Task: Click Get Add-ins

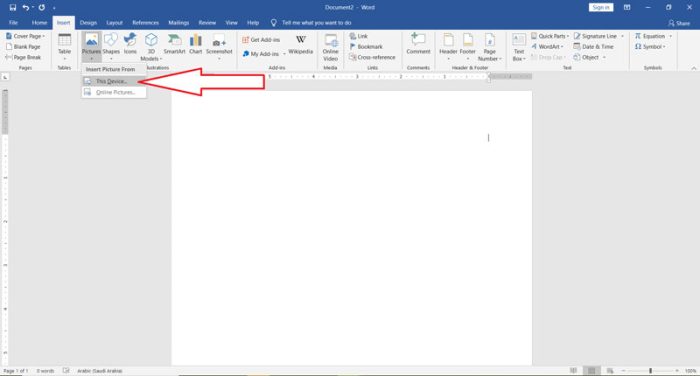Action: coord(261,40)
